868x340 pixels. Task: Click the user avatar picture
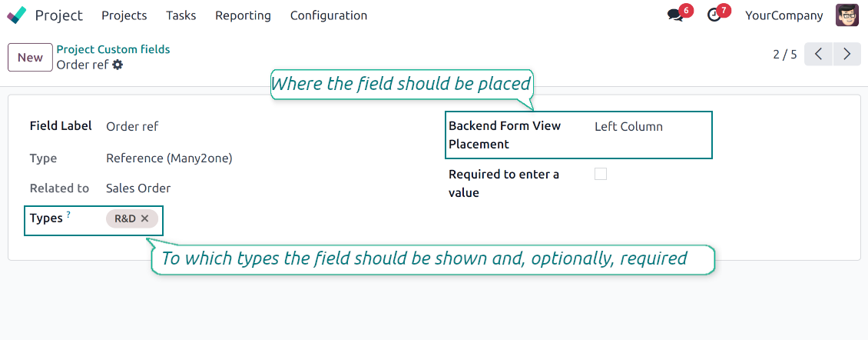pos(848,15)
